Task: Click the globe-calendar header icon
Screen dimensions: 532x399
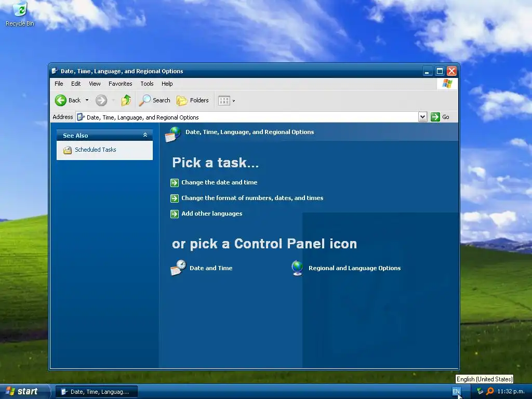Action: click(x=173, y=135)
